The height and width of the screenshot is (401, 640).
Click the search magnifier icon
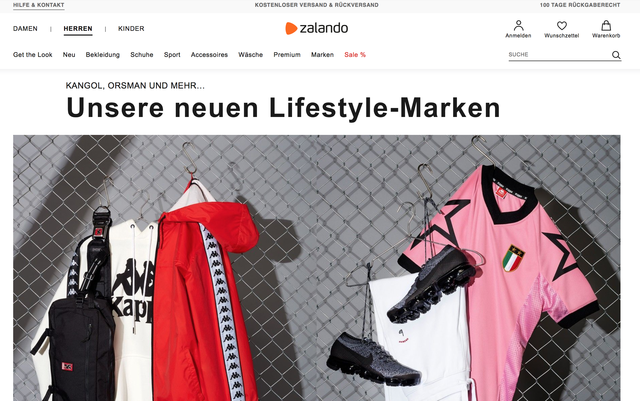coord(616,55)
